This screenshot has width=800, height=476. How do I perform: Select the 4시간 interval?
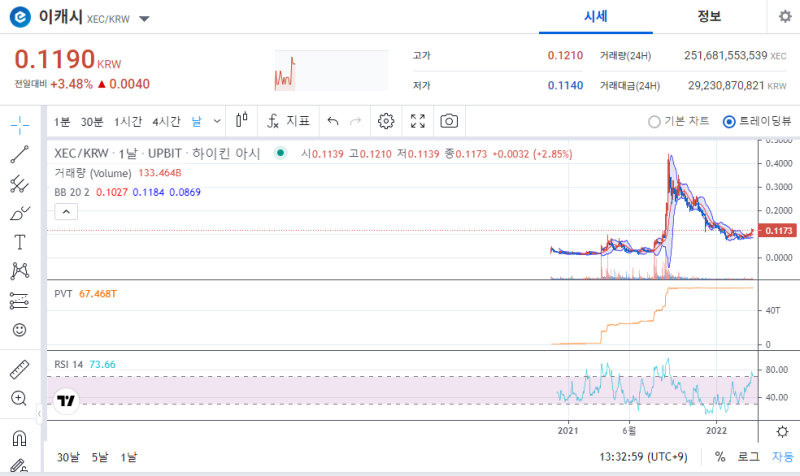coord(166,121)
